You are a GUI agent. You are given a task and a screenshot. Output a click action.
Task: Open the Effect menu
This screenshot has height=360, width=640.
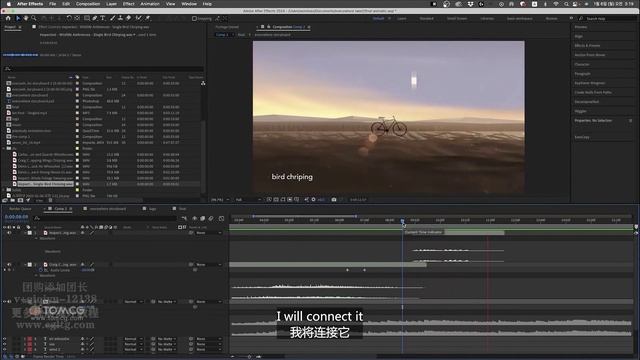tap(129, 4)
